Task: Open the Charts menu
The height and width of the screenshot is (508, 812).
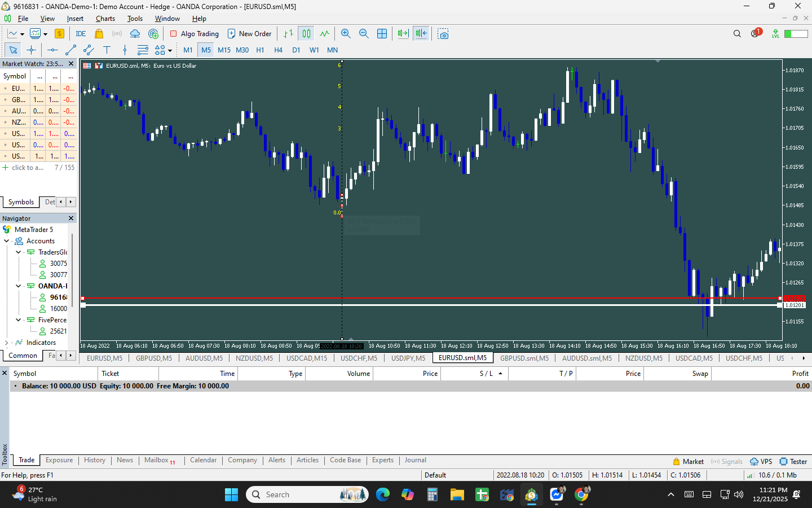Action: coord(105,19)
